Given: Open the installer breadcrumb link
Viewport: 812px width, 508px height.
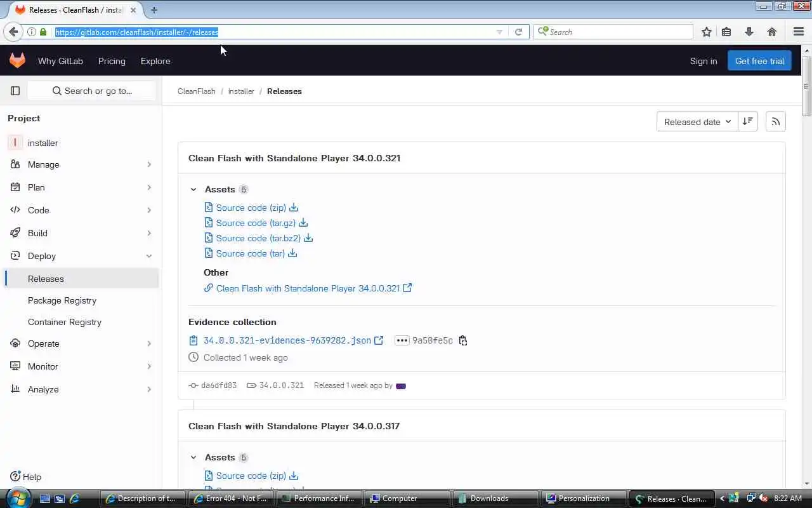Looking at the screenshot, I should 241,91.
